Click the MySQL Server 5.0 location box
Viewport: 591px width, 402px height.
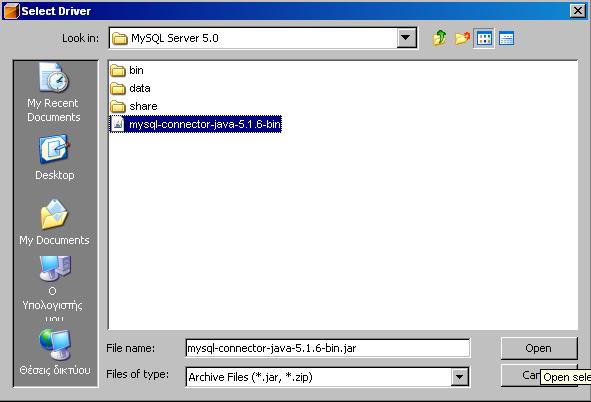(263, 38)
